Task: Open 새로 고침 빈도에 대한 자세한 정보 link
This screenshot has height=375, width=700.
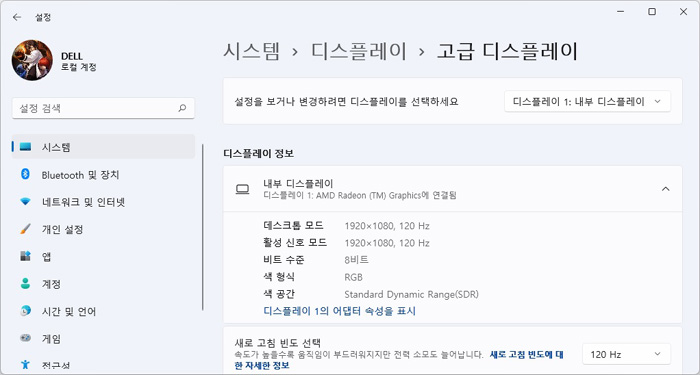Action: click(399, 360)
